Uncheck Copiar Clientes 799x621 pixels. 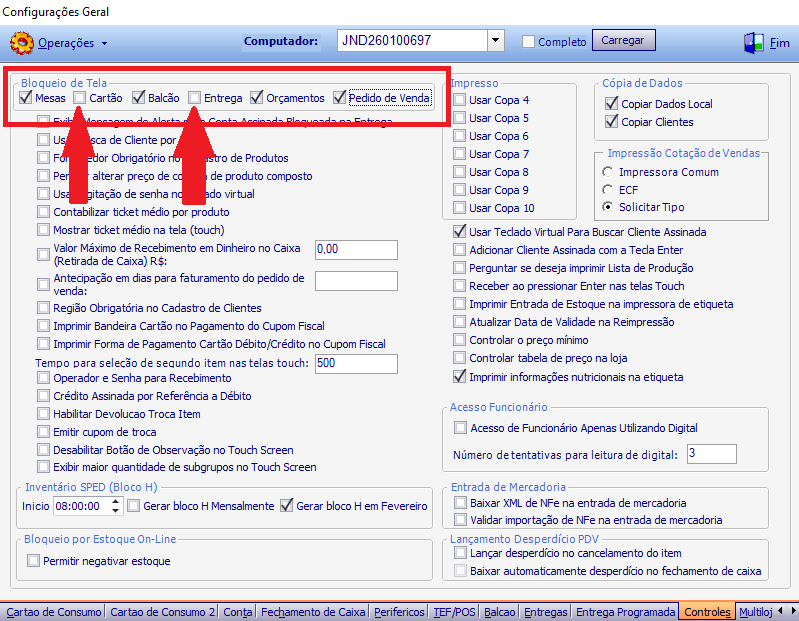(x=611, y=122)
